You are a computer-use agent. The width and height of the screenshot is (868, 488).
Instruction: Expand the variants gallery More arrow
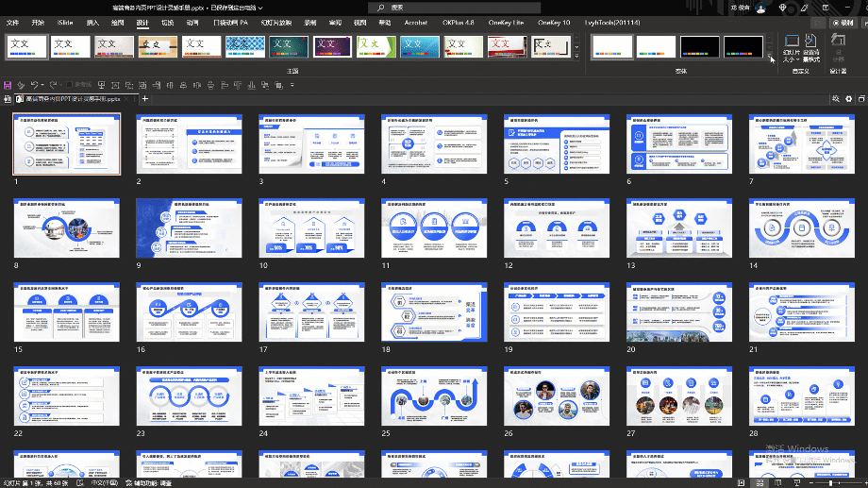coord(770,56)
